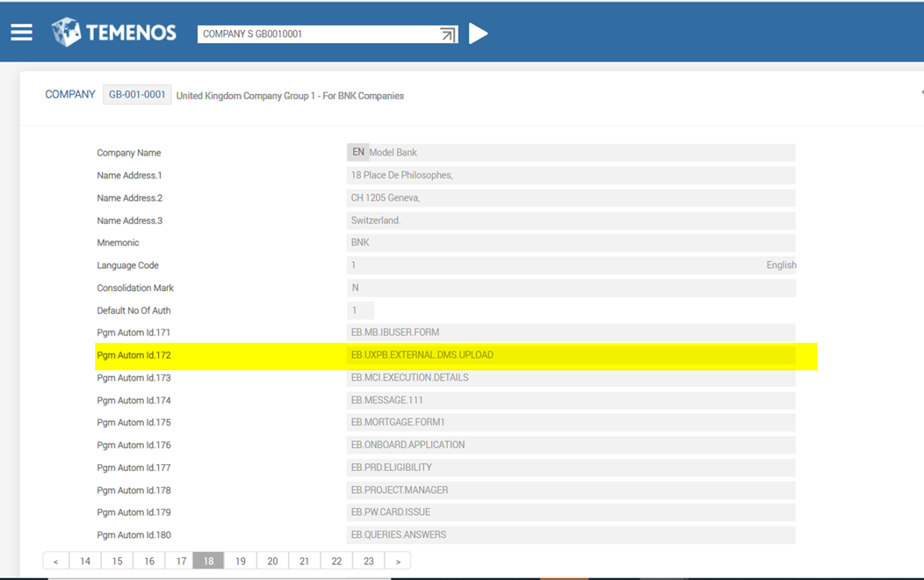
Task: Click the Temenos logo
Action: click(x=113, y=33)
